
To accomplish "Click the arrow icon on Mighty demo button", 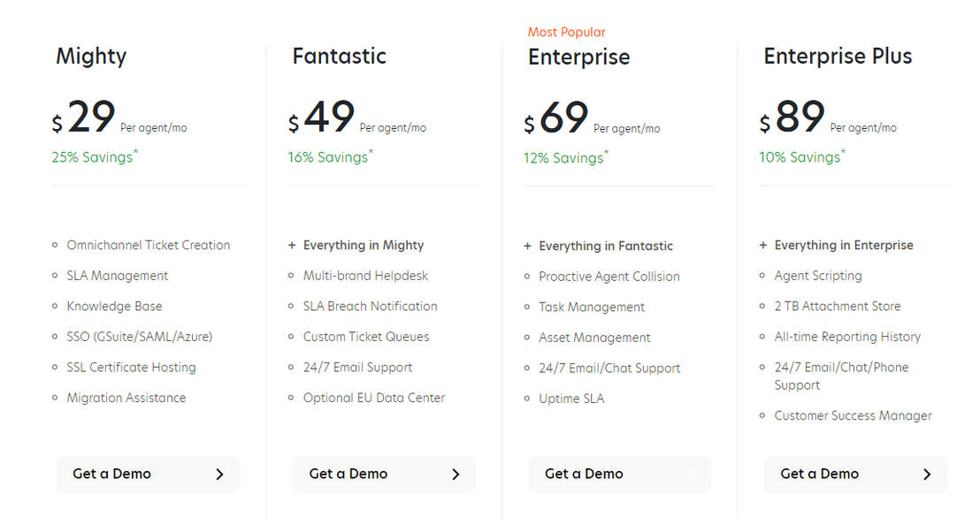I will coord(219,475).
